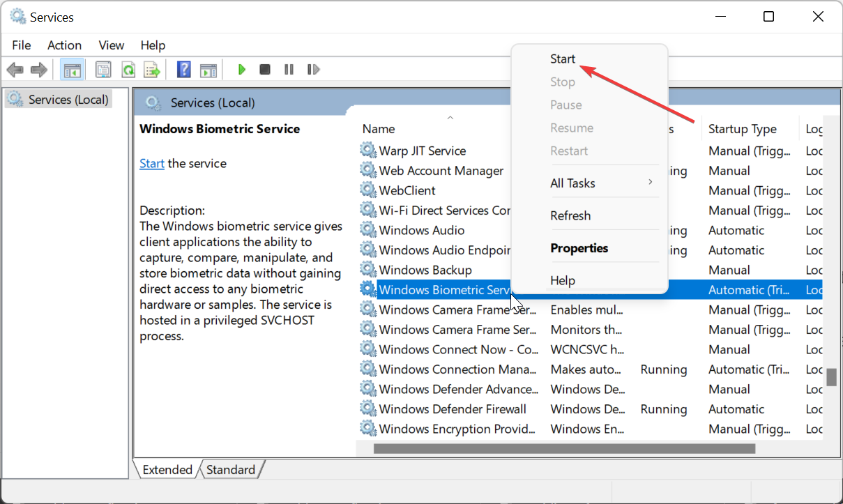The image size is (843, 504).
Task: Select the Web Account Manager row
Action: [590, 170]
